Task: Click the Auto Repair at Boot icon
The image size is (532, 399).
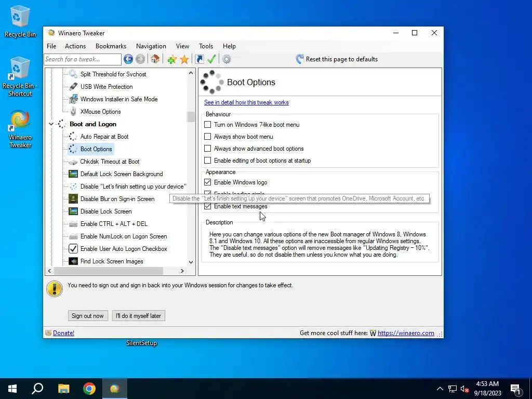Action: pos(73,137)
